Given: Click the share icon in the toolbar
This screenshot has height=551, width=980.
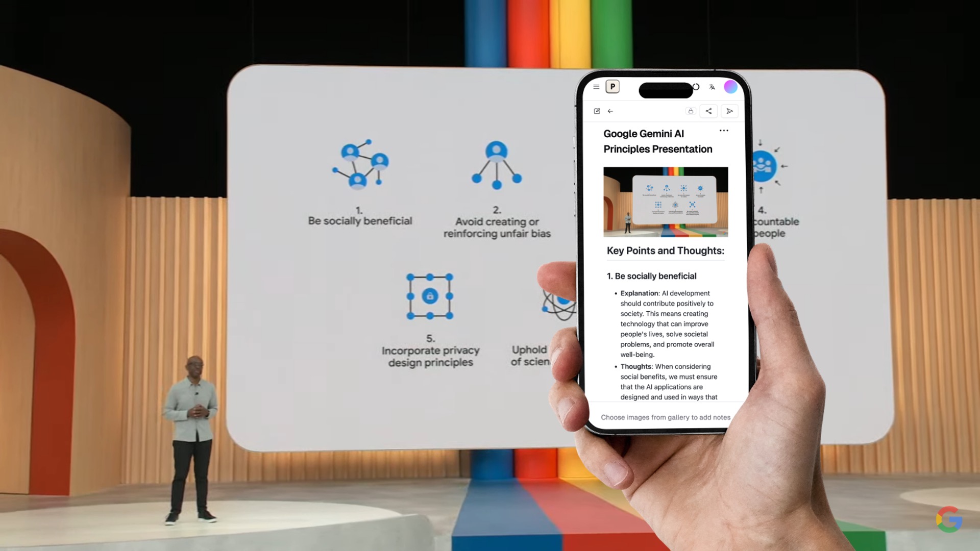Looking at the screenshot, I should tap(708, 111).
